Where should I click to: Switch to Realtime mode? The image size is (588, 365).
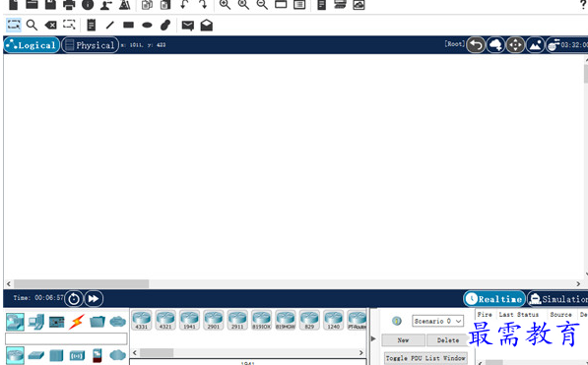(x=494, y=299)
